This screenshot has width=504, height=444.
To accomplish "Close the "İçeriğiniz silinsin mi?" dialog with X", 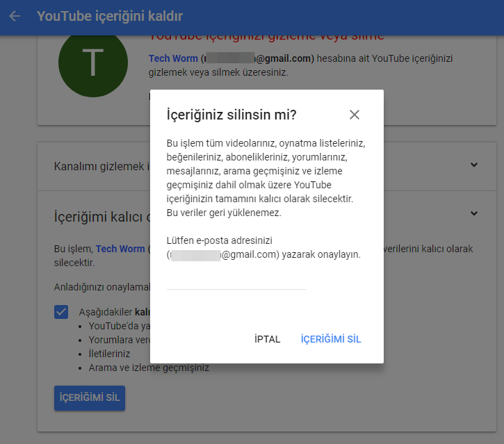I will coord(355,115).
